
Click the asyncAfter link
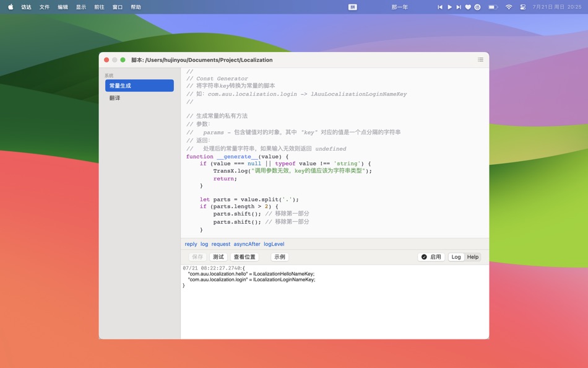coord(247,243)
